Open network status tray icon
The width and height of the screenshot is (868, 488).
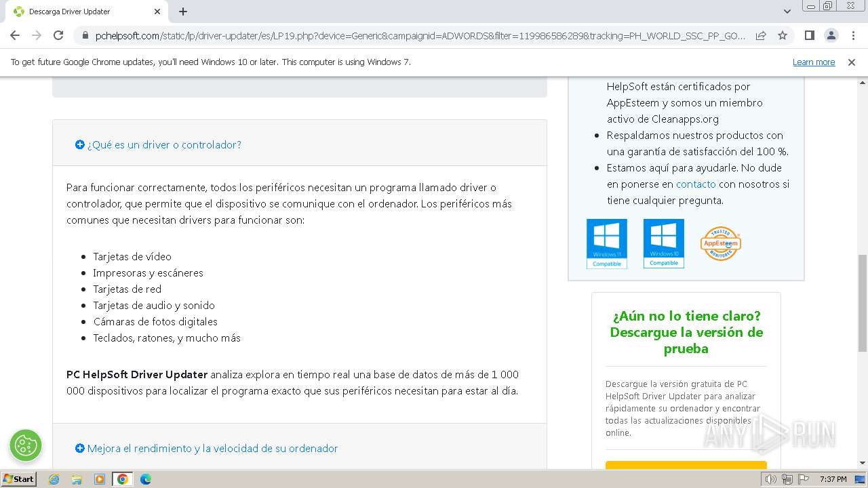tap(787, 479)
